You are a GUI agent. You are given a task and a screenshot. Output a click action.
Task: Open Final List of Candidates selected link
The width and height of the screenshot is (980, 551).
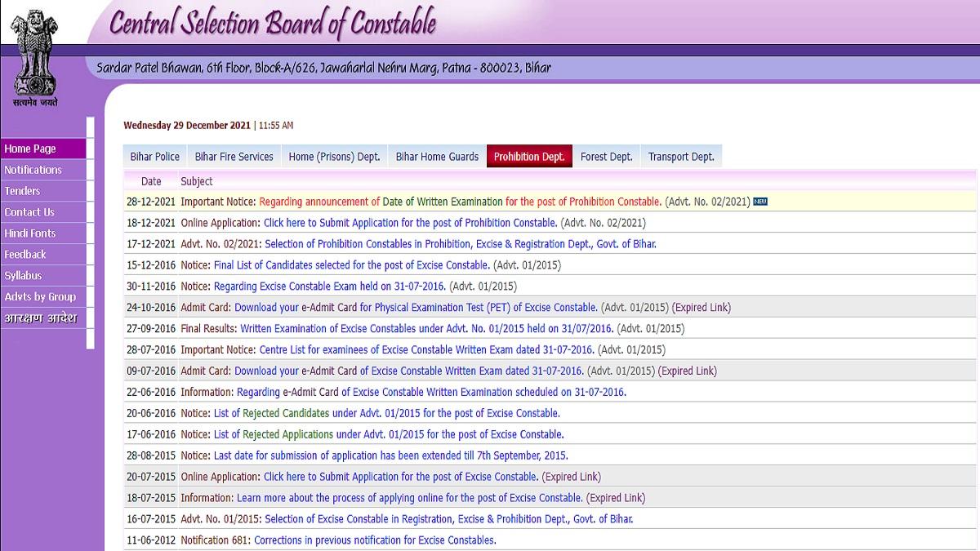click(x=351, y=265)
